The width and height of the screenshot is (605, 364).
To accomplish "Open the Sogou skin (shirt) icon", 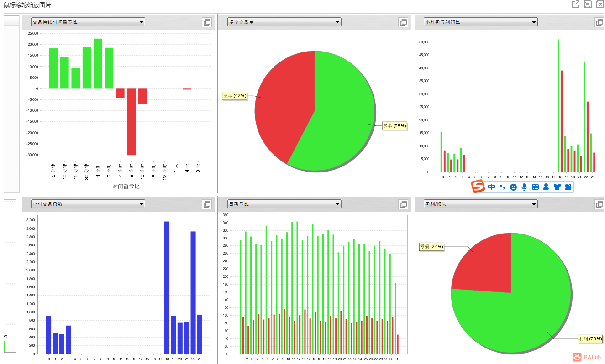I will [x=557, y=187].
